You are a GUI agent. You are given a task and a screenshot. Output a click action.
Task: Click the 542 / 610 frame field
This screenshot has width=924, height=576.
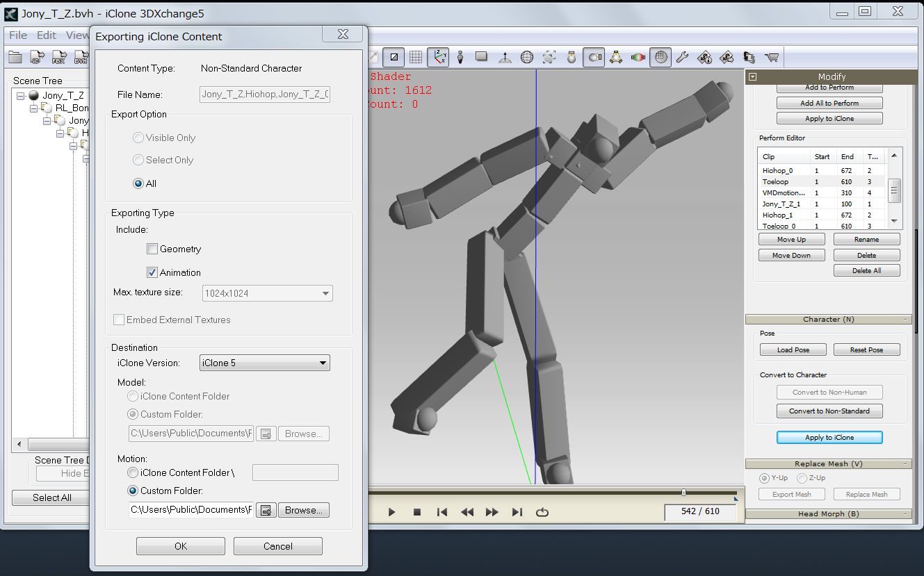[x=700, y=511]
